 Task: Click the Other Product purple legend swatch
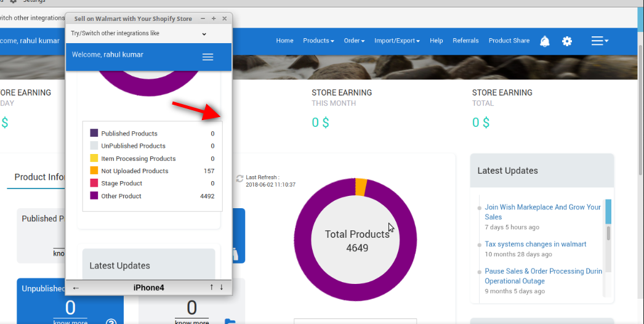[x=94, y=196]
